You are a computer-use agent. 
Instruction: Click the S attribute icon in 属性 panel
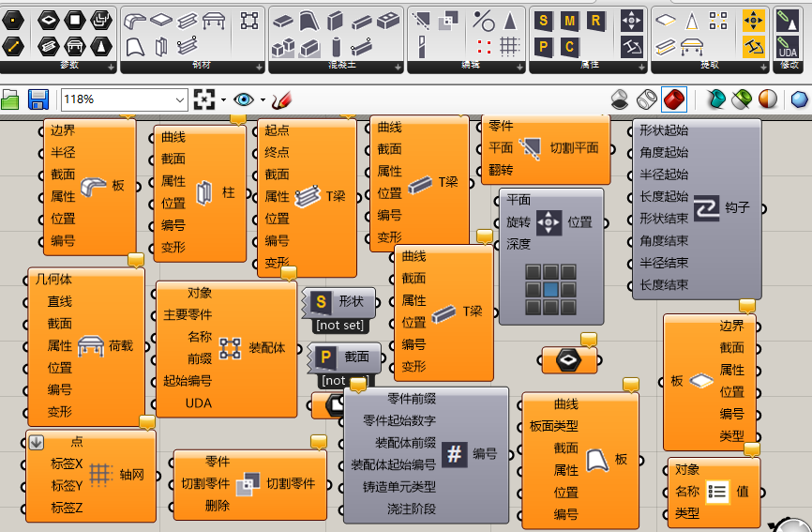pos(543,22)
